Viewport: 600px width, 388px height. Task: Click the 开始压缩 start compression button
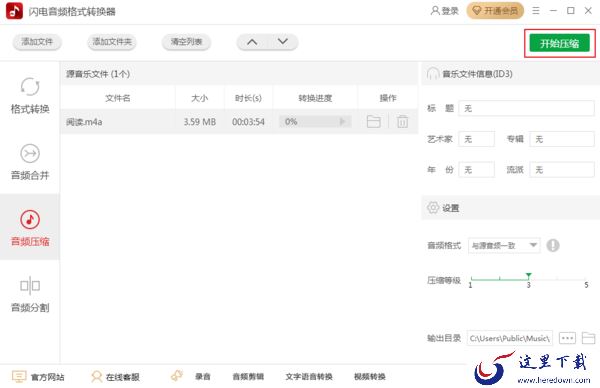click(559, 43)
